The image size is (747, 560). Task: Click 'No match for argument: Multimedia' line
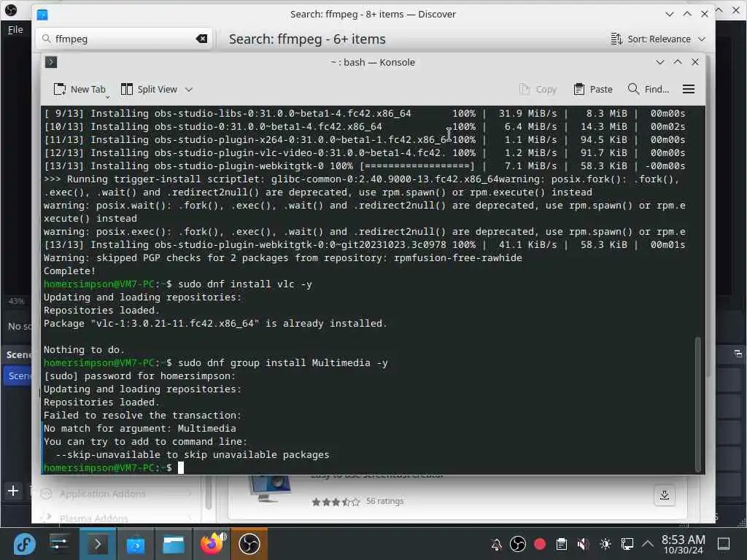point(139,429)
